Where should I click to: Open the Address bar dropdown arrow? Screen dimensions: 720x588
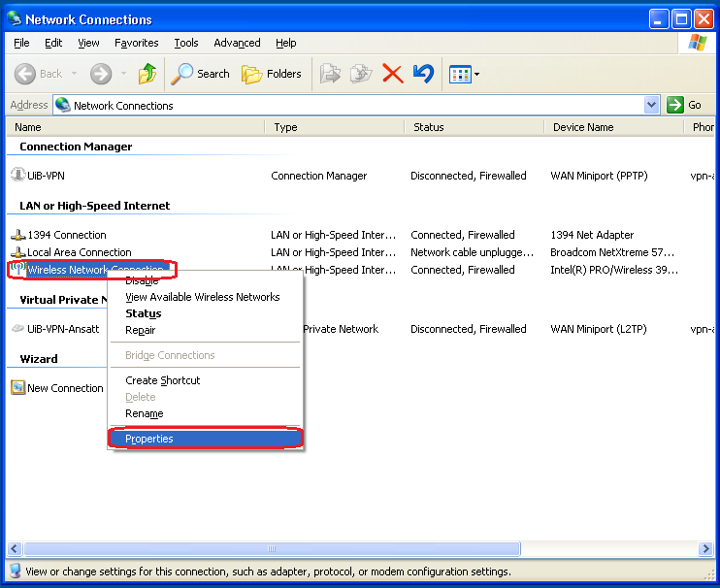click(651, 105)
